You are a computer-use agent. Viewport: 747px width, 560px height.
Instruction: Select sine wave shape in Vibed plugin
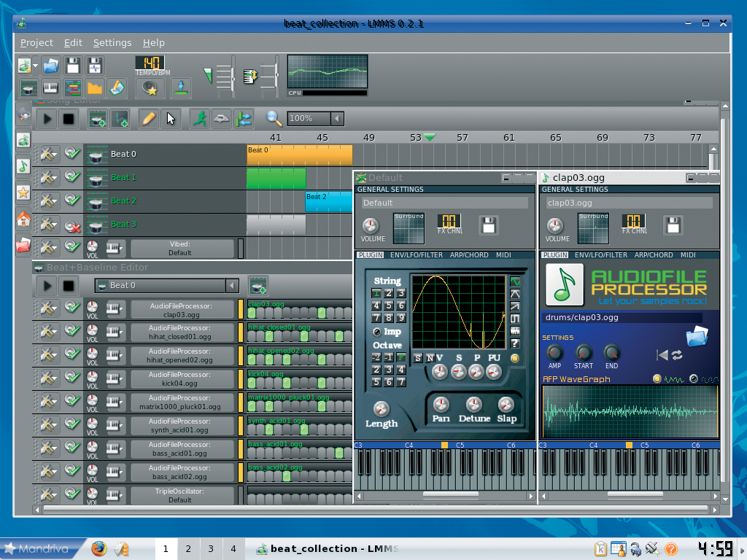(x=515, y=281)
